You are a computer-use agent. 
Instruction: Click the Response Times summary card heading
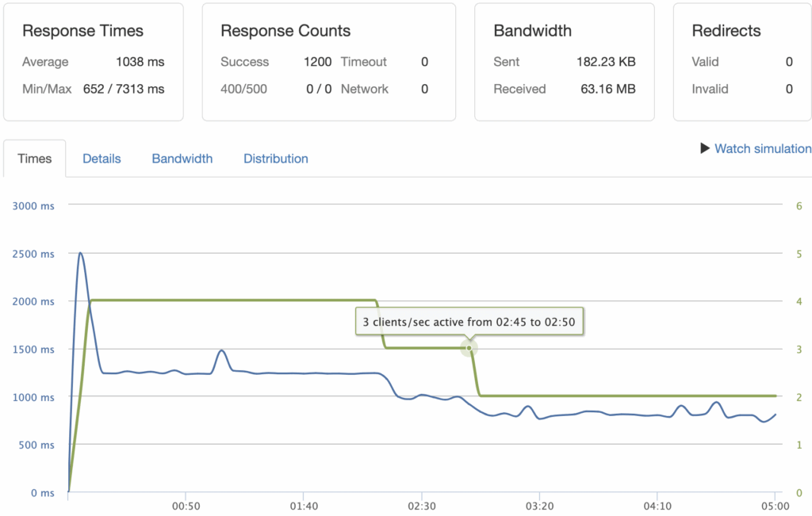[82, 31]
